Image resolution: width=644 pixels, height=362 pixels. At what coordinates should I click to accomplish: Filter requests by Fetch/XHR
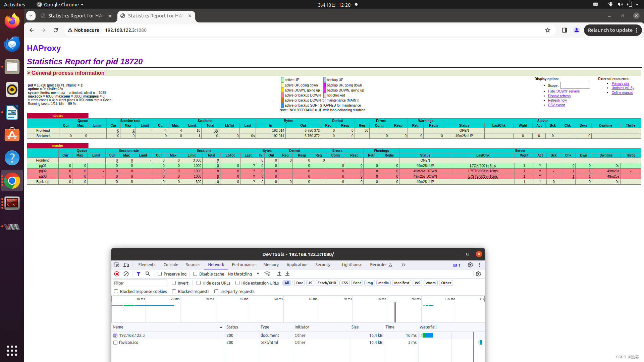(327, 283)
